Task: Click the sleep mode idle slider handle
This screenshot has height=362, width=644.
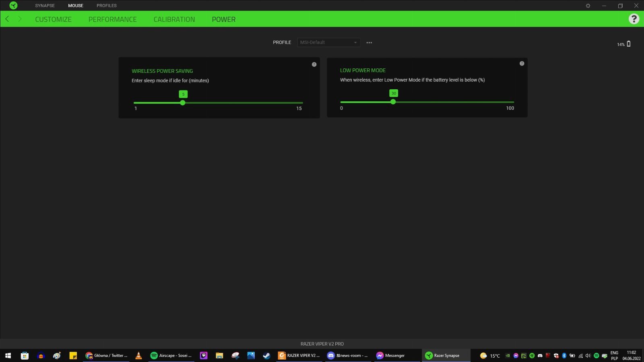Action: (183, 103)
